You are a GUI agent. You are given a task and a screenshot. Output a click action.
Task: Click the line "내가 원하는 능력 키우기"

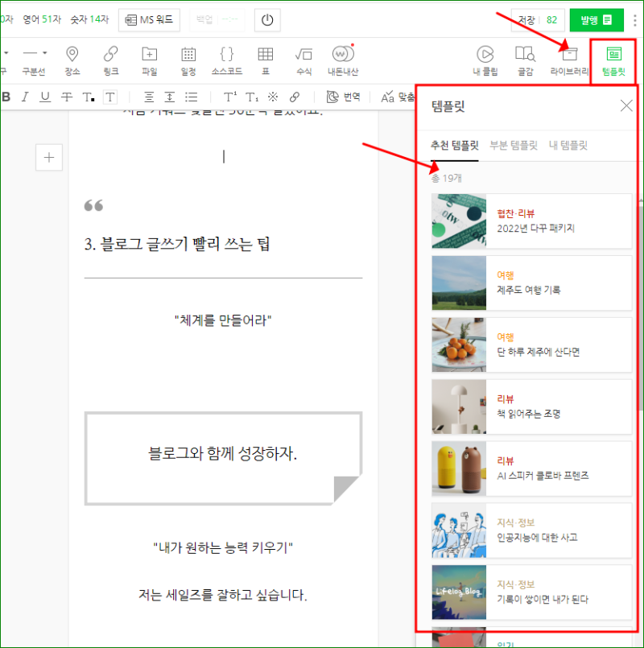click(x=223, y=547)
